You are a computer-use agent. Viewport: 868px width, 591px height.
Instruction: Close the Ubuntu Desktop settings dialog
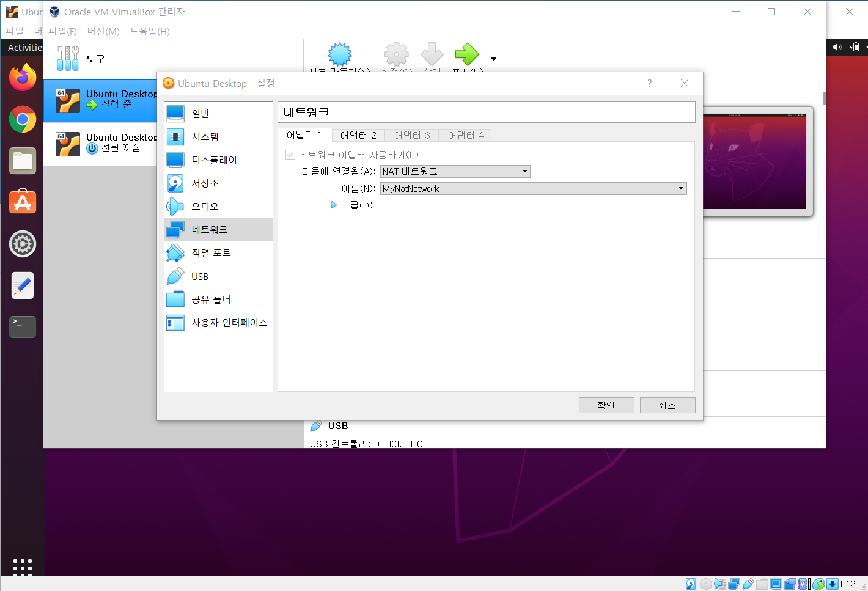tap(685, 83)
